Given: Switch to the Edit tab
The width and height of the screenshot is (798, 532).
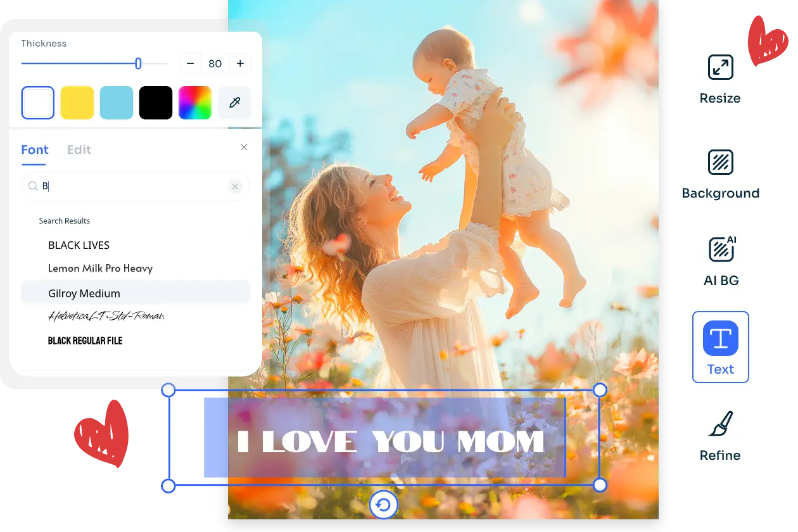Looking at the screenshot, I should [x=79, y=150].
